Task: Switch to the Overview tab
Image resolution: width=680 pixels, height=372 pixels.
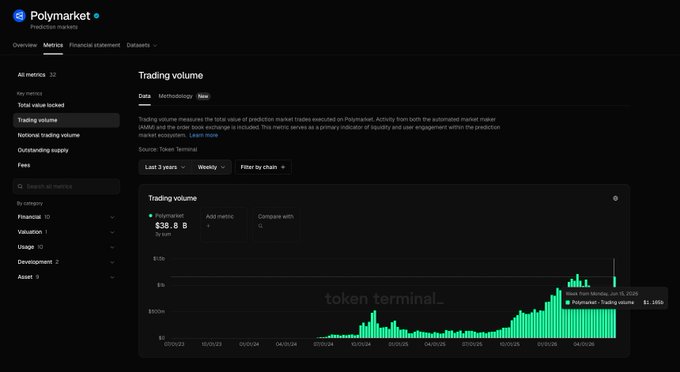Action: (x=25, y=45)
